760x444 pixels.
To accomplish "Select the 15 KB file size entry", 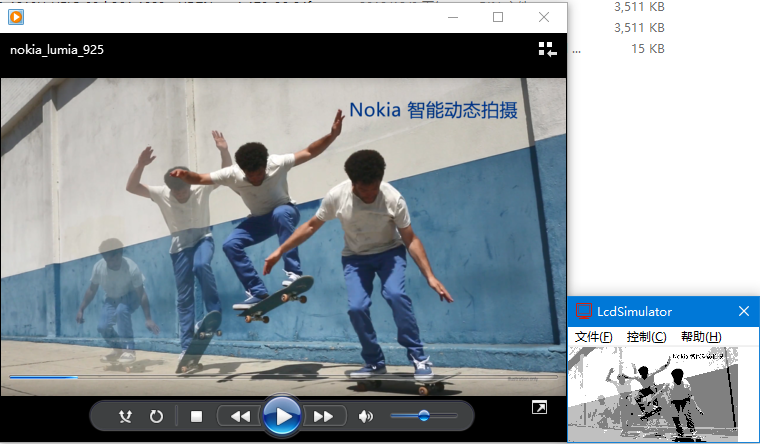I will pyautogui.click(x=648, y=49).
